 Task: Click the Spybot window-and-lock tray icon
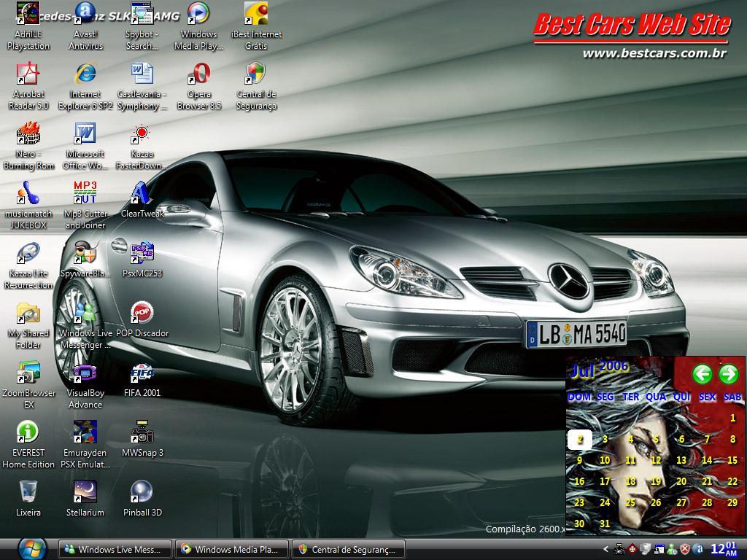click(659, 549)
